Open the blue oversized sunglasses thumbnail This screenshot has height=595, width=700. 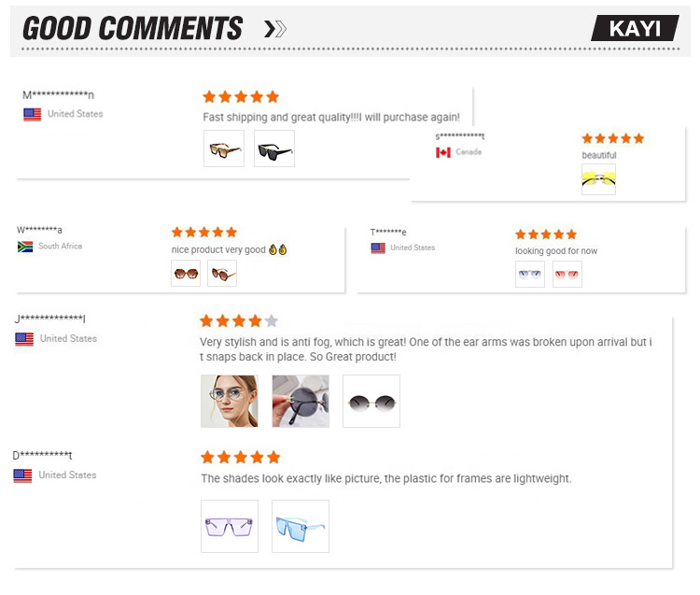(x=301, y=526)
